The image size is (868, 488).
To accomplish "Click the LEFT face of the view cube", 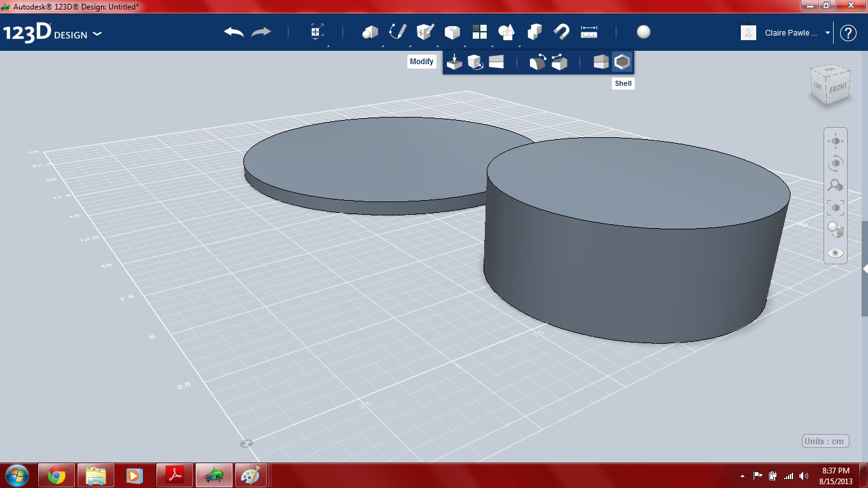I will coord(818,85).
